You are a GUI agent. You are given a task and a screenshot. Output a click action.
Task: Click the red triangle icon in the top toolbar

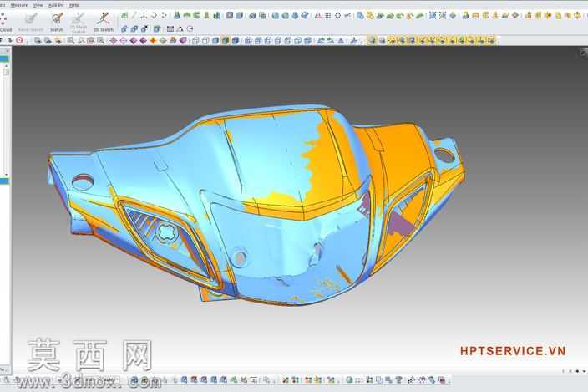pyautogui.click(x=318, y=15)
